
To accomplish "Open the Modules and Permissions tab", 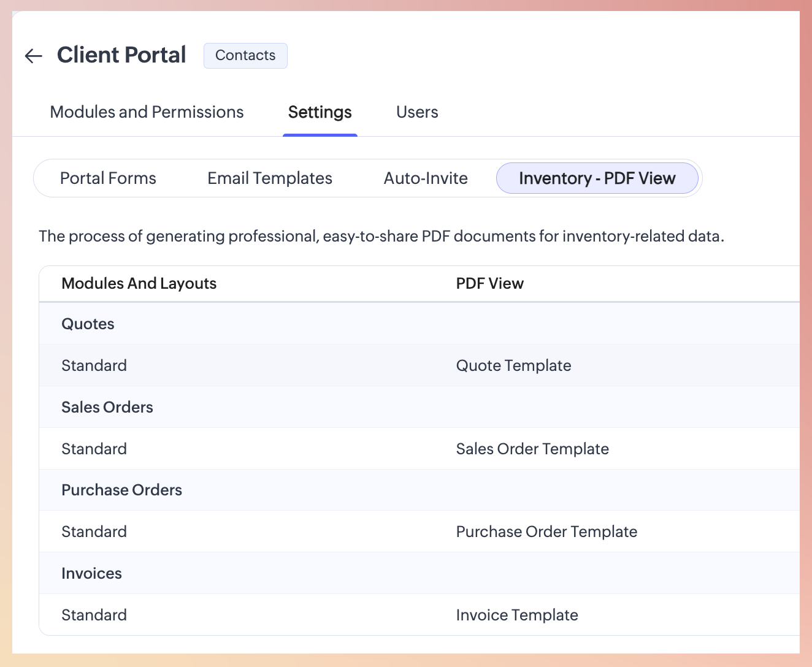I will [147, 112].
